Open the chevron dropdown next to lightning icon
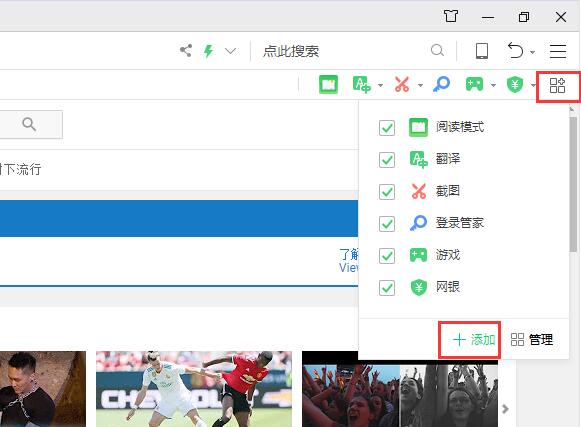The image size is (581, 427). pos(230,51)
